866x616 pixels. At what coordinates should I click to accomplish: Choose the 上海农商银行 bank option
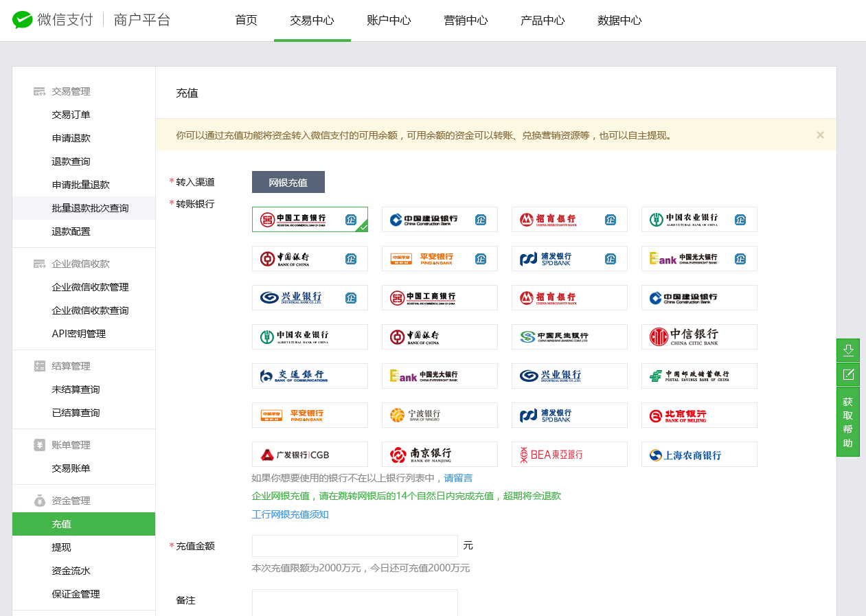click(x=699, y=455)
